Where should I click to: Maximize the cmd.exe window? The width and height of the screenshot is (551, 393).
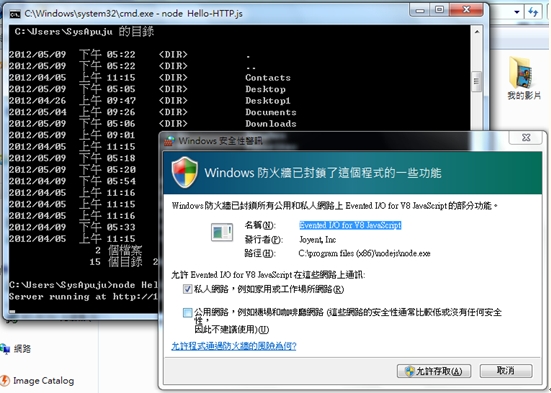(x=439, y=10)
